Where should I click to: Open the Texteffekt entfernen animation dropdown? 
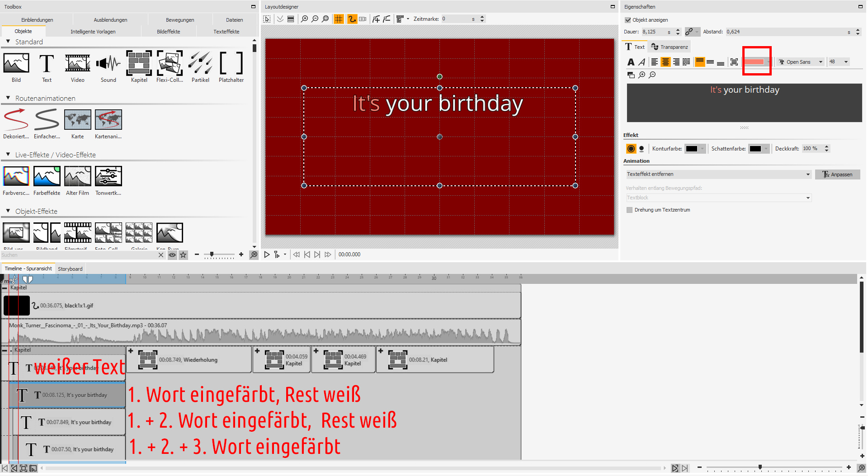click(x=718, y=174)
